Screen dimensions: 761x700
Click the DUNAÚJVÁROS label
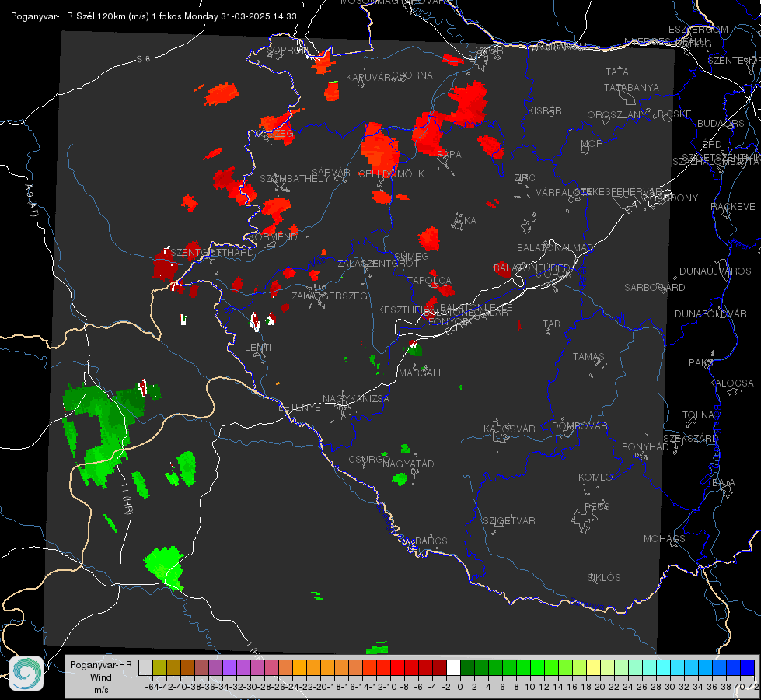(715, 271)
